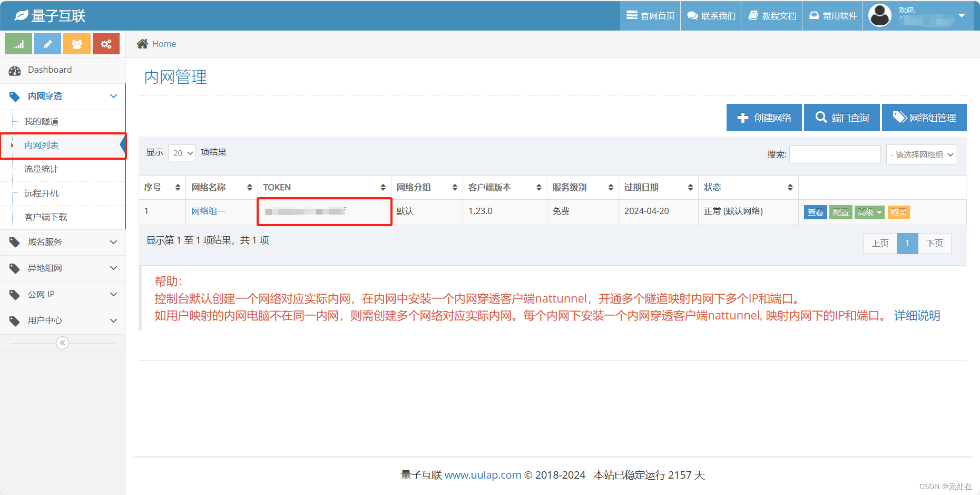Image resolution: width=980 pixels, height=495 pixels.
Task: Click the green 配置 row button
Action: pyautogui.click(x=840, y=212)
